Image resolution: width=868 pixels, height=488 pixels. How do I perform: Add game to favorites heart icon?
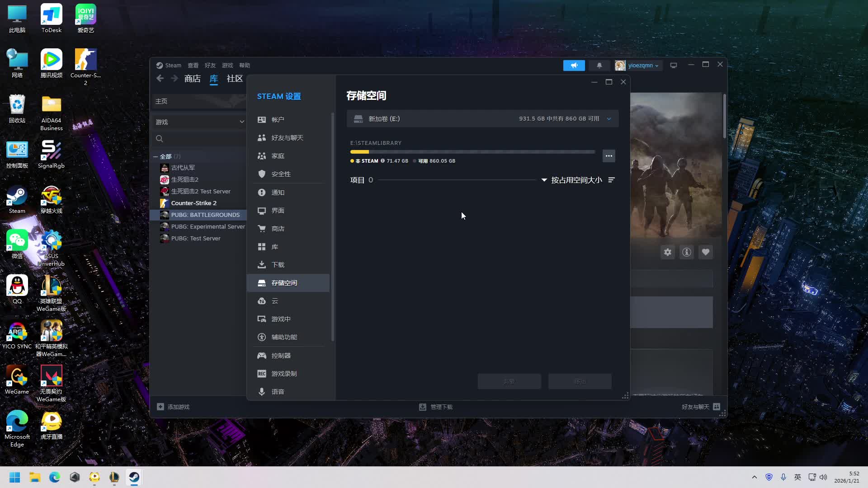(x=705, y=252)
